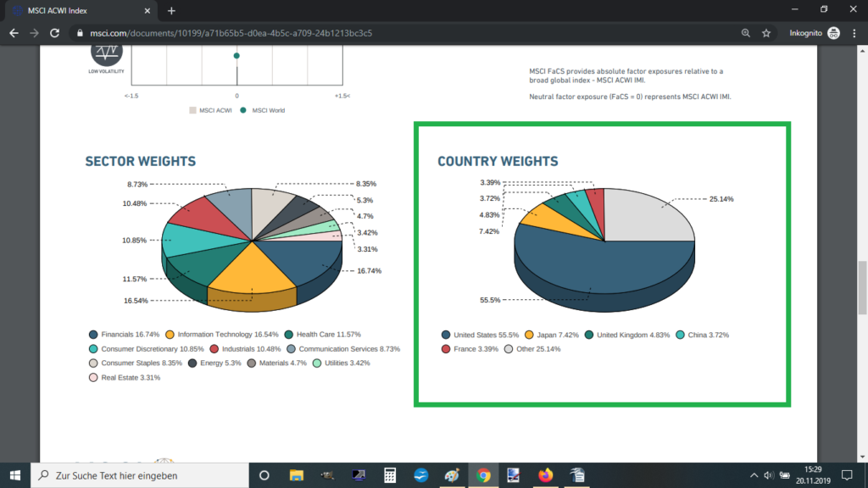Open the Chrome three-dot menu

[x=854, y=33]
